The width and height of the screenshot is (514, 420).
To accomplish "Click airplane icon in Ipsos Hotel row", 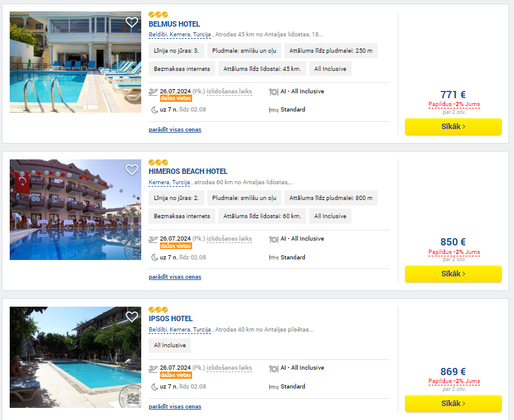I will (x=153, y=368).
